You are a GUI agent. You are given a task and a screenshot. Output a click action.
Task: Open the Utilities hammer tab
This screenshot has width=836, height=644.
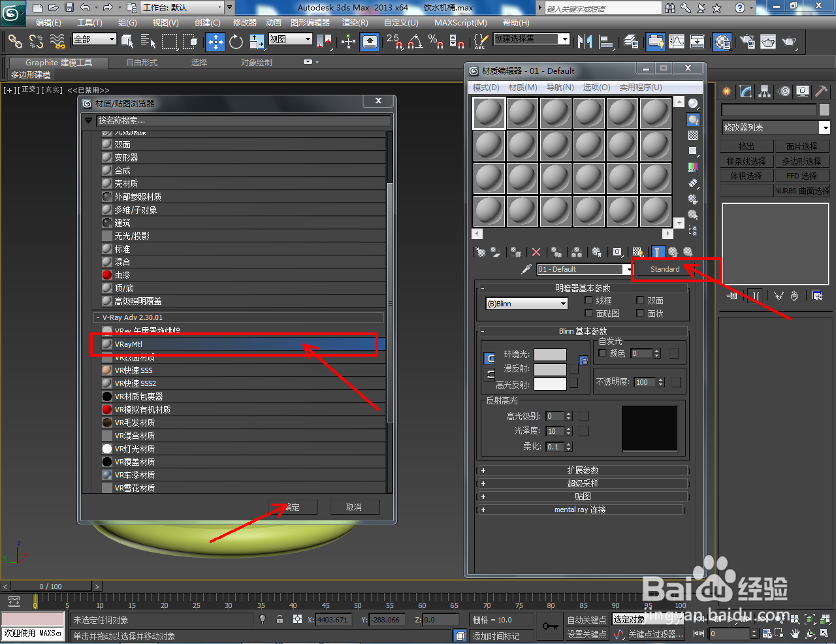point(822,91)
